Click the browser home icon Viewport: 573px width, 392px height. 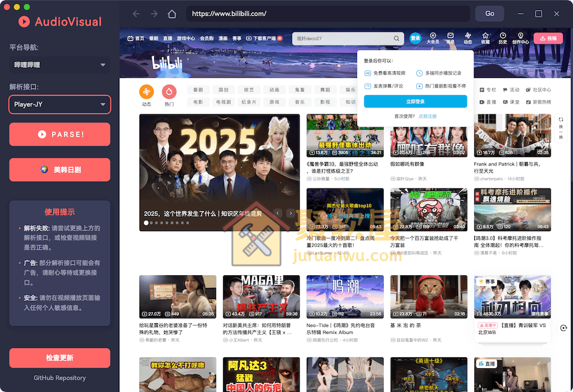pyautogui.click(x=171, y=13)
